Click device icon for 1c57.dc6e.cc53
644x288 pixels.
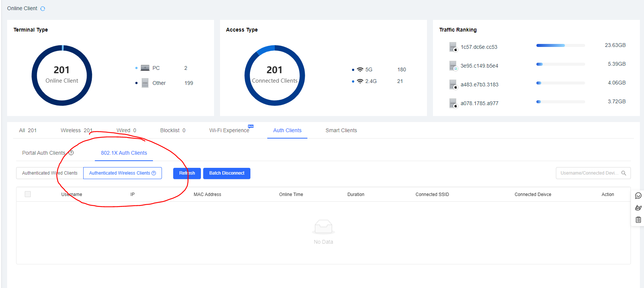[453, 47]
